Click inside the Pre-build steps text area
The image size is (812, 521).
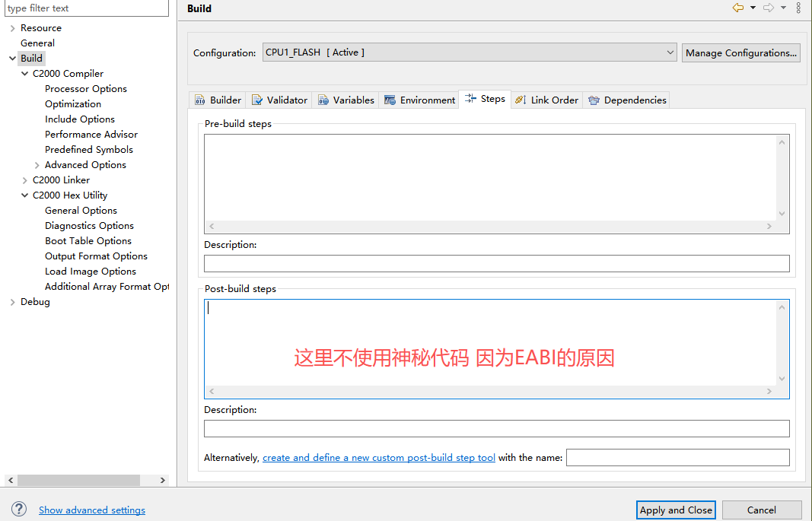491,177
